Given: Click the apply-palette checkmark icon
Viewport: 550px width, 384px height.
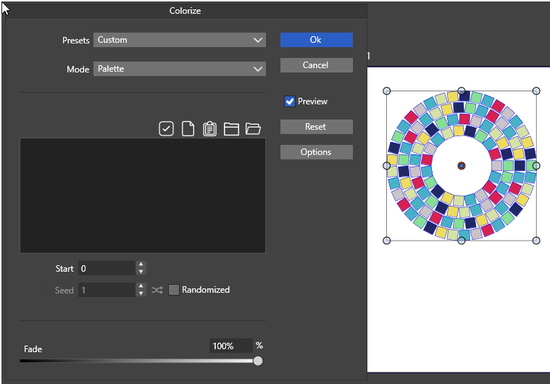Looking at the screenshot, I should click(166, 128).
